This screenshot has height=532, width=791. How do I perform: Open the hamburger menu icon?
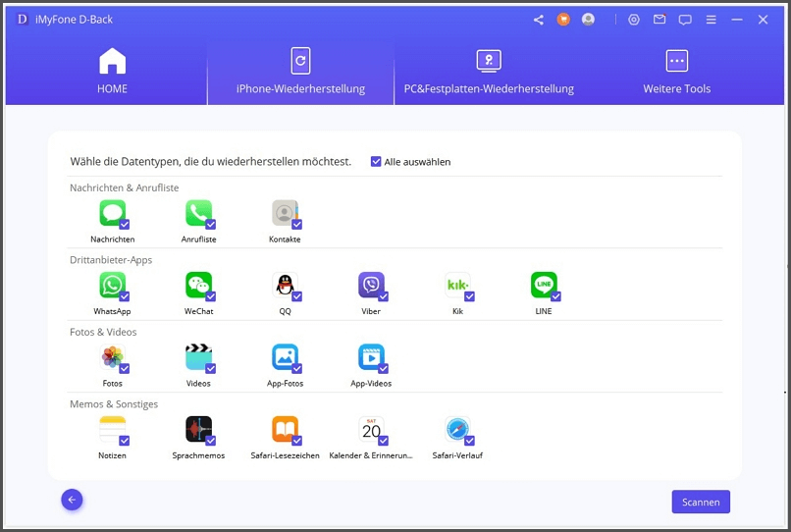pos(711,20)
